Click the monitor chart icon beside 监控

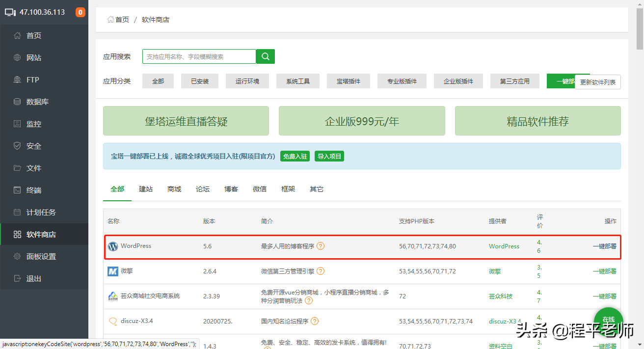[x=17, y=124]
